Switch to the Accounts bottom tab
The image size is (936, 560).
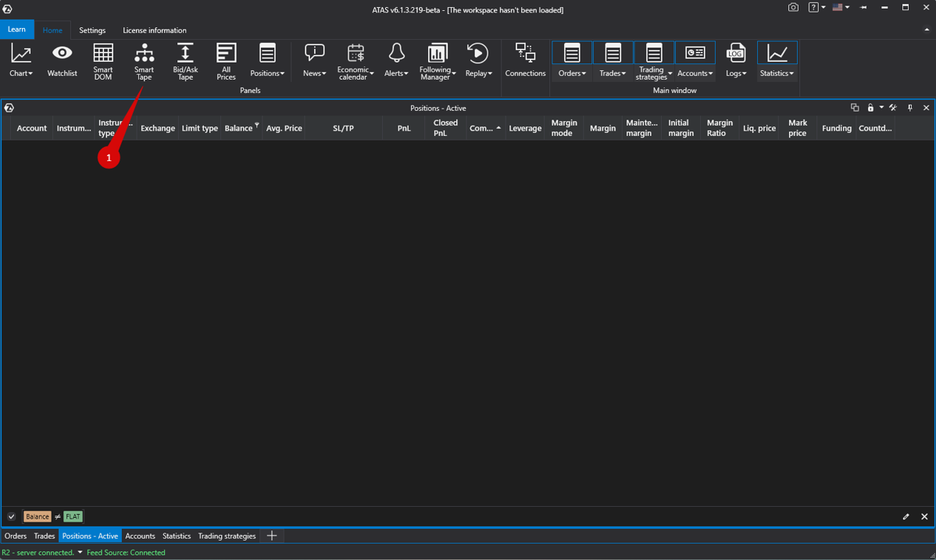click(x=141, y=536)
